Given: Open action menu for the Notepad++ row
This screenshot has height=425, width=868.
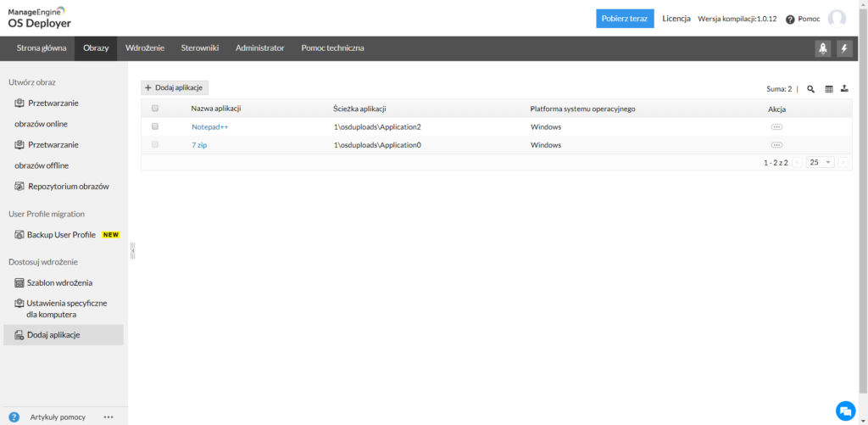Looking at the screenshot, I should (776, 126).
